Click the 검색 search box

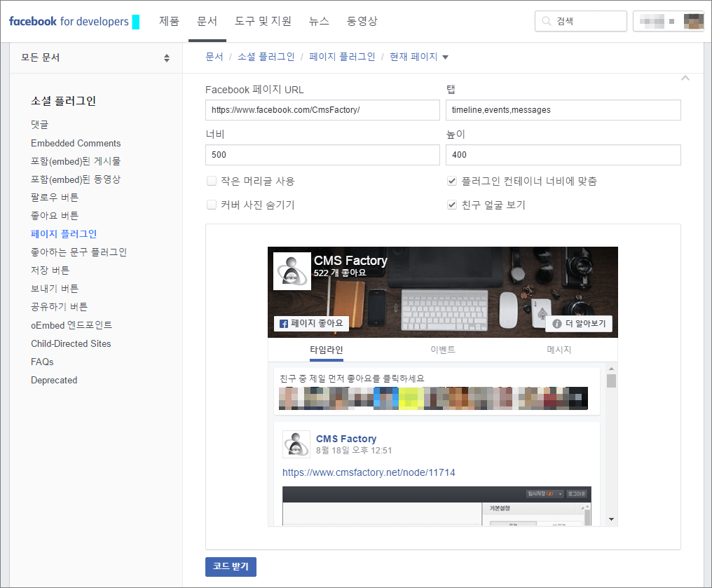(x=581, y=21)
